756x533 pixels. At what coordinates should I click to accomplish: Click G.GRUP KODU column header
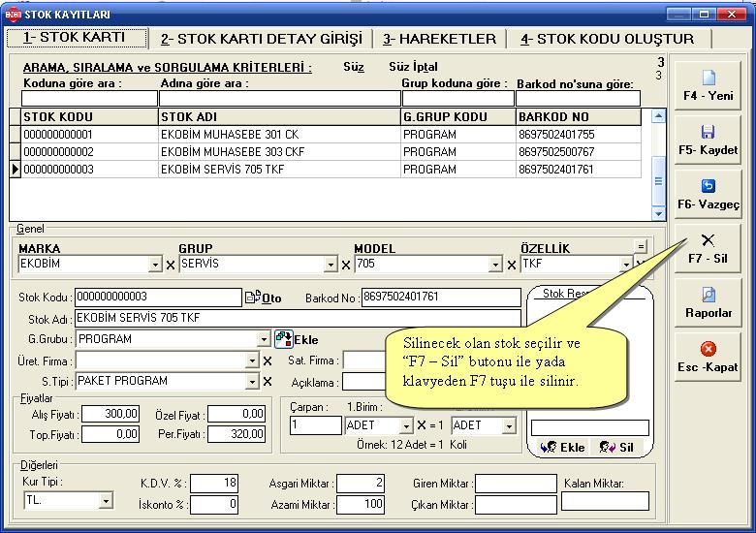458,117
